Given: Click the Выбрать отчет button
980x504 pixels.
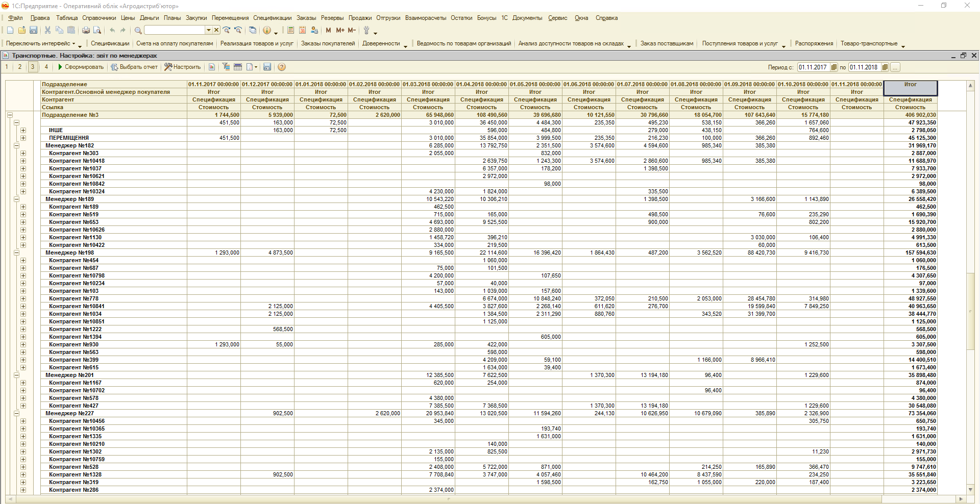Looking at the screenshot, I should pyautogui.click(x=135, y=67).
